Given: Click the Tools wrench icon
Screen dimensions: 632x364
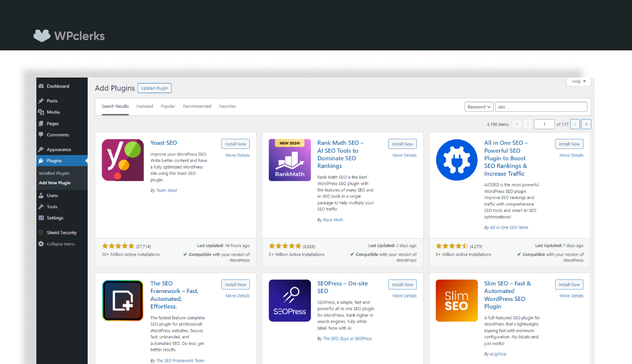Looking at the screenshot, I should tap(41, 207).
